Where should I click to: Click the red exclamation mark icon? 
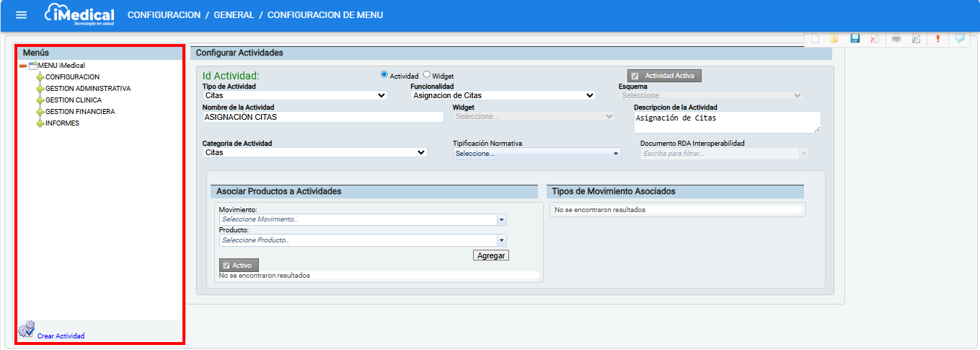[937, 39]
